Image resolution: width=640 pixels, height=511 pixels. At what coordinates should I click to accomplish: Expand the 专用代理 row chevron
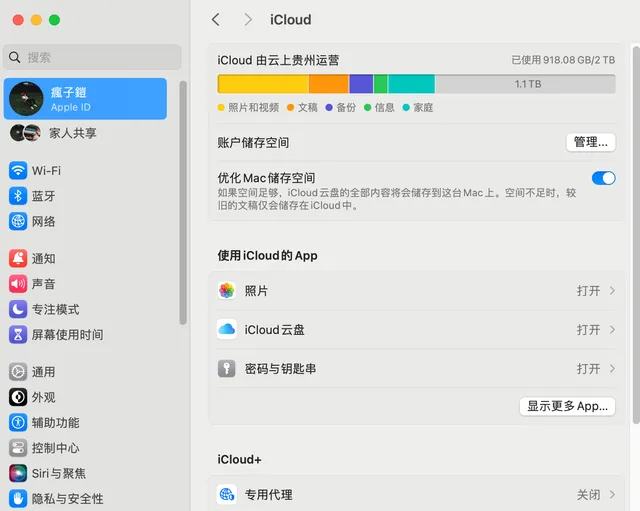click(612, 495)
